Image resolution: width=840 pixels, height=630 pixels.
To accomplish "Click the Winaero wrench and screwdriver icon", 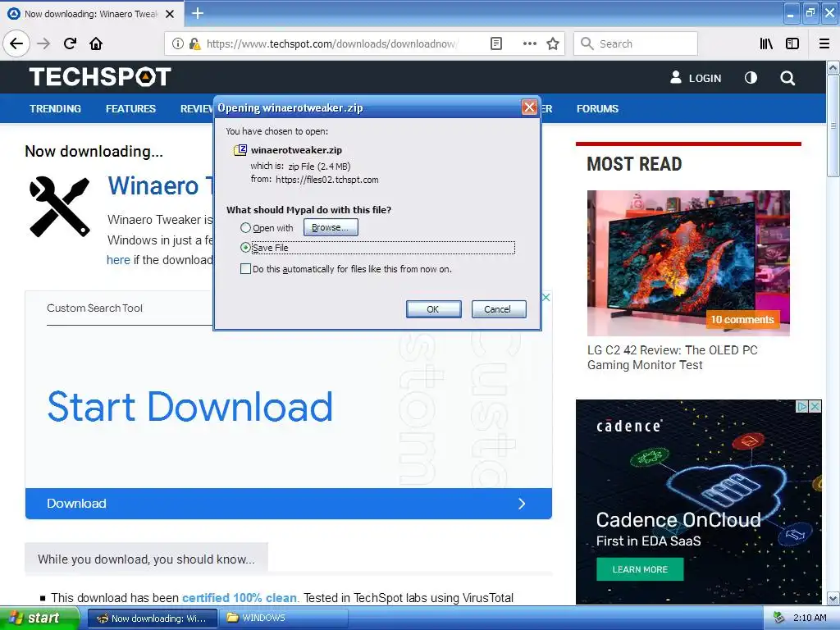I will coord(59,207).
